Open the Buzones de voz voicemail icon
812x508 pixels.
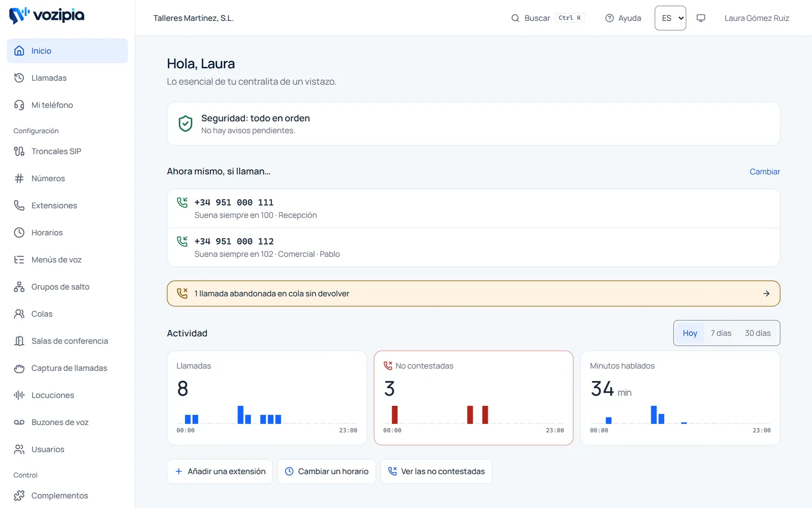pos(19,422)
